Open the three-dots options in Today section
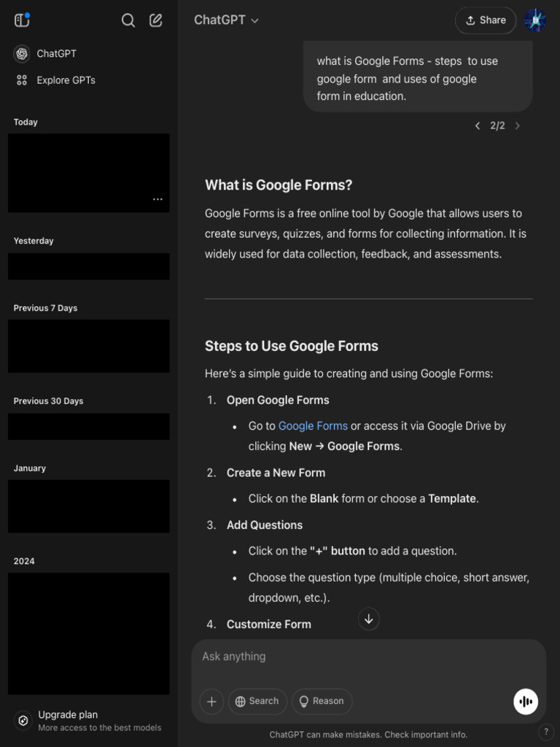The height and width of the screenshot is (747, 560). [157, 199]
